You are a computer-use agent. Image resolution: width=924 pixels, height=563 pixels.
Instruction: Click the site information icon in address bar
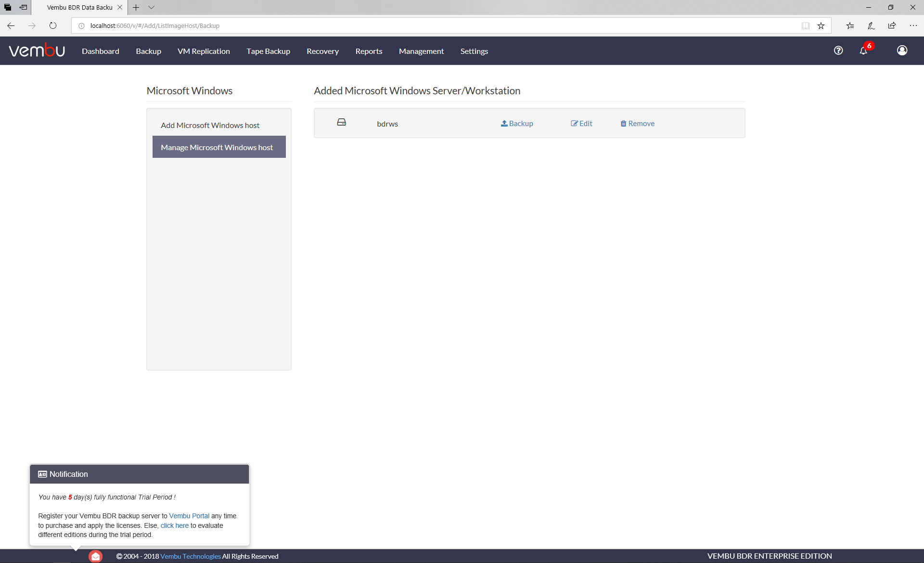81,26
